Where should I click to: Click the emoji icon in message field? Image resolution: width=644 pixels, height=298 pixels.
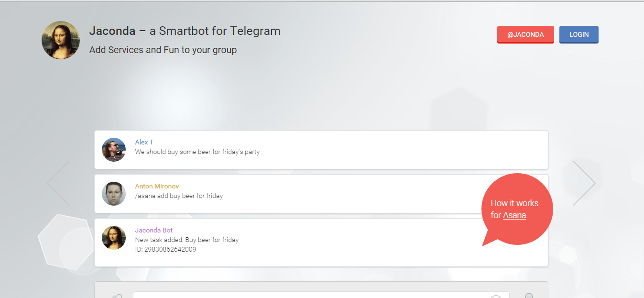(x=496, y=297)
